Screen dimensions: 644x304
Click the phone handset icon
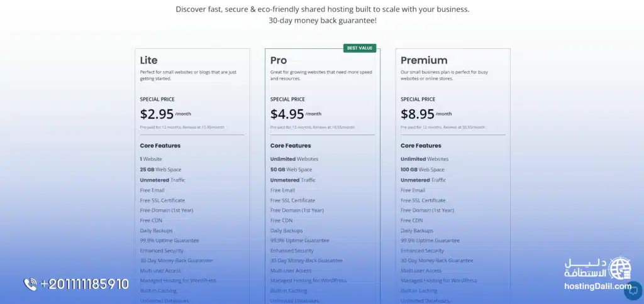[30, 285]
